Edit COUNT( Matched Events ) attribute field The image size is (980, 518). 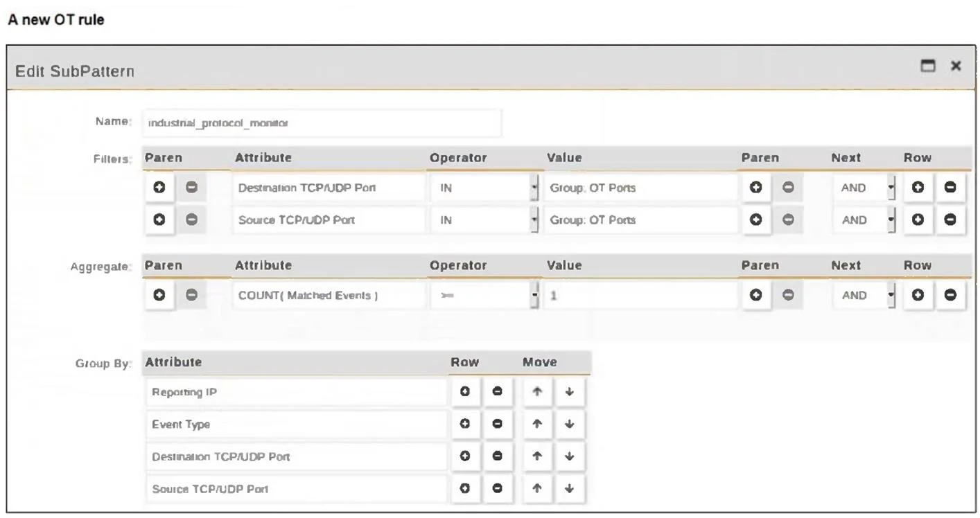[x=329, y=295]
